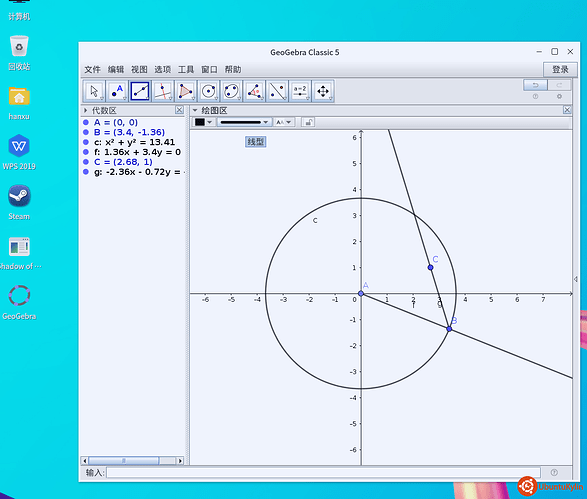The height and width of the screenshot is (499, 587).
Task: Select the Segment line tool
Action: (x=140, y=91)
